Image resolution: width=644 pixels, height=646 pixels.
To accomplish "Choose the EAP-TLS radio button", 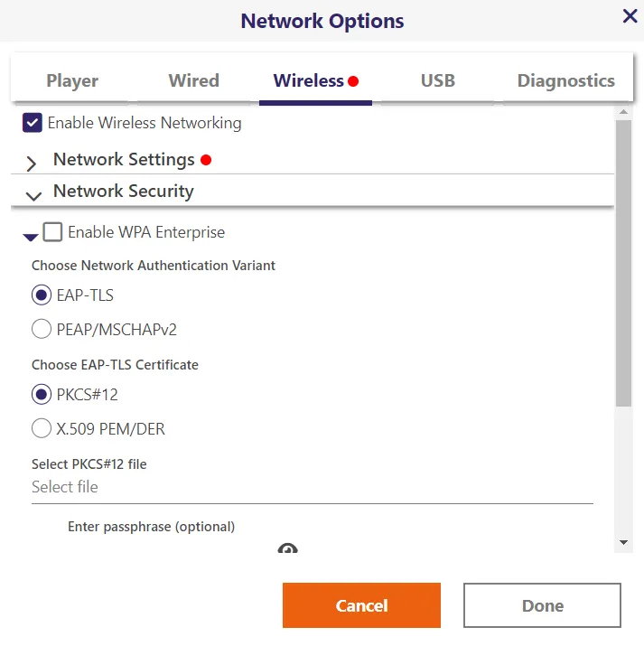I will click(x=42, y=295).
